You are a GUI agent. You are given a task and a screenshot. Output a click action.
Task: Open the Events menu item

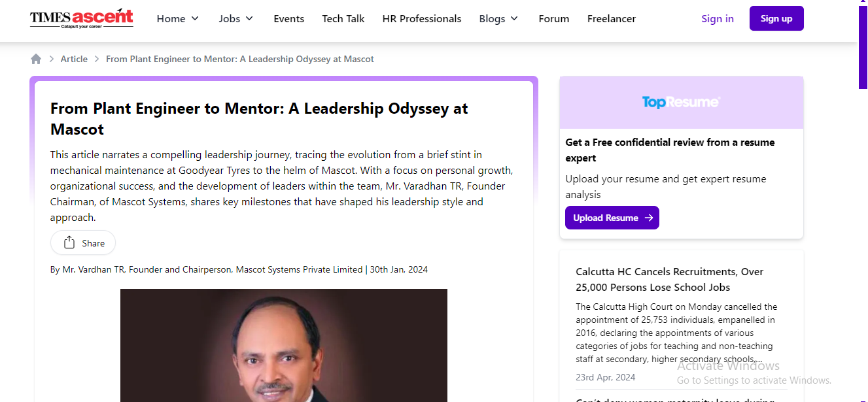click(289, 19)
